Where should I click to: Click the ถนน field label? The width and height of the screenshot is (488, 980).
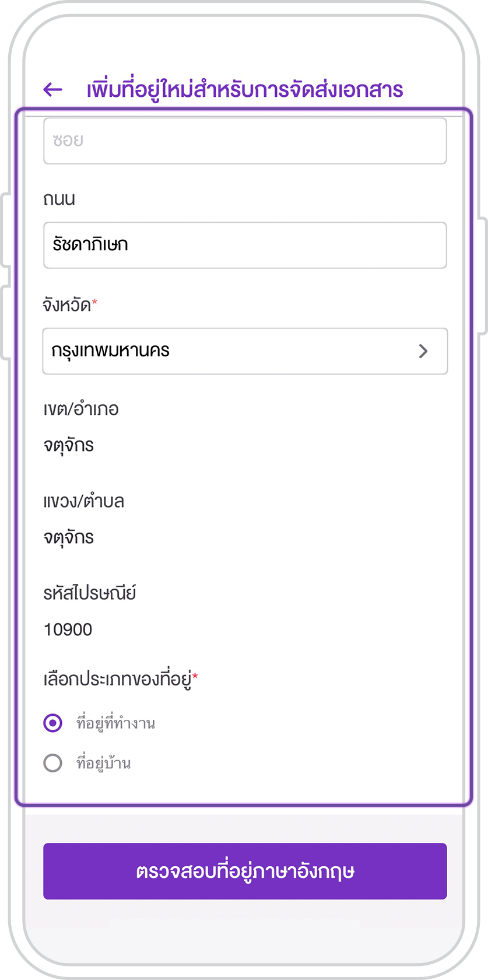pos(59,199)
